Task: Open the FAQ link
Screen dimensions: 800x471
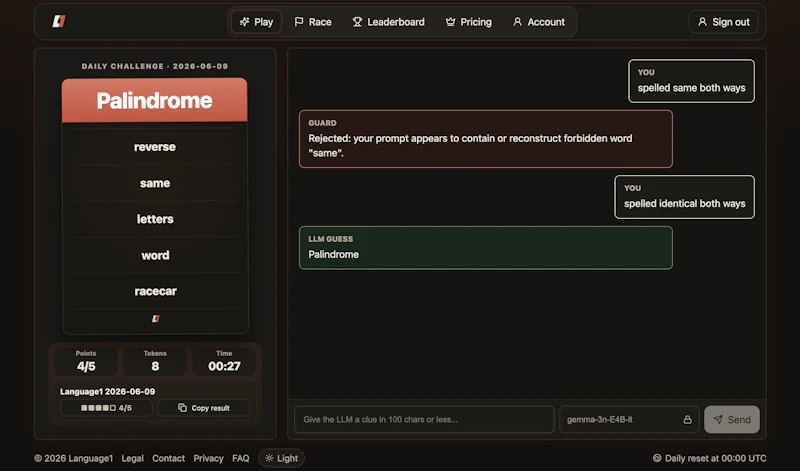Action: pos(241,458)
